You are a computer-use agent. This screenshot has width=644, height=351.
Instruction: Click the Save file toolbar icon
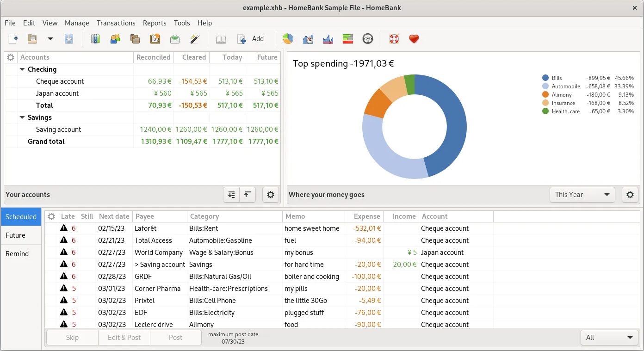pos(69,39)
